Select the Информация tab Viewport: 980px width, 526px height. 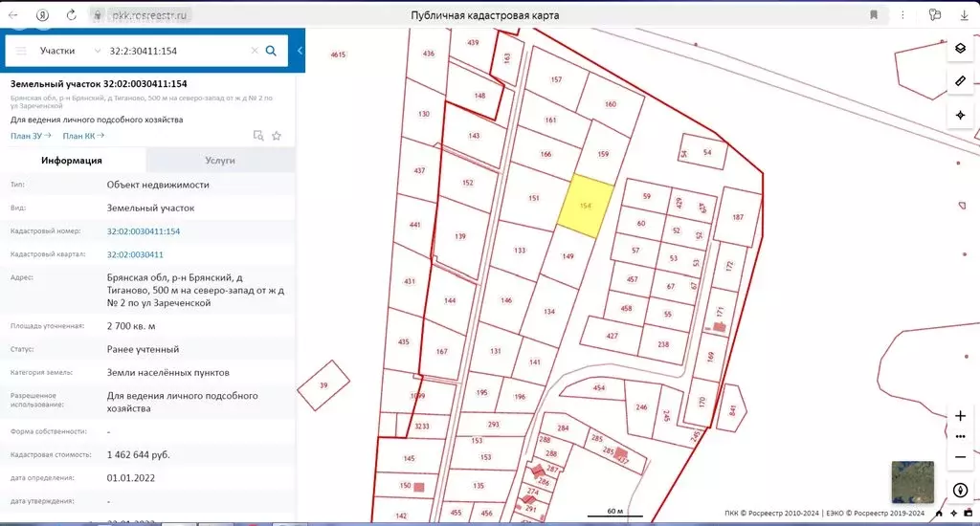coord(72,161)
